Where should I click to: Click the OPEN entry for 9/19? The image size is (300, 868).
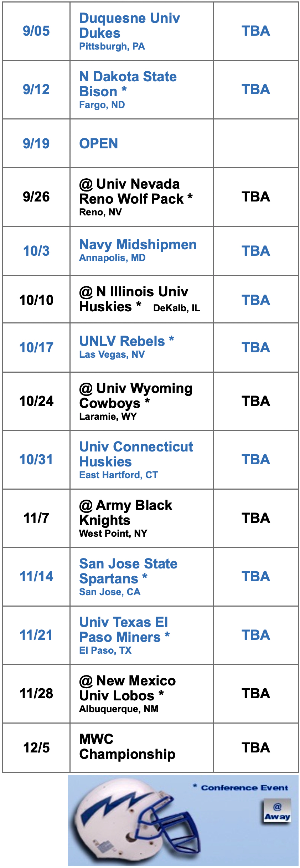tap(98, 144)
